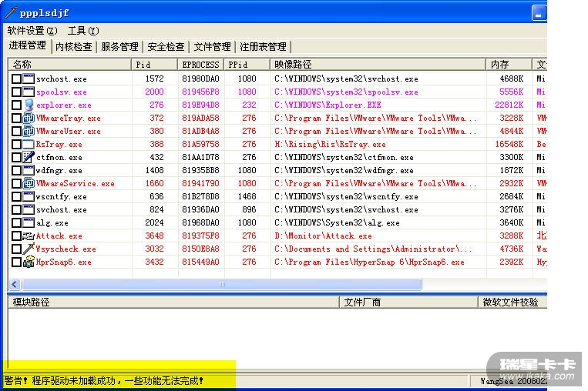The height and width of the screenshot is (391, 588).
Task: Tick the VMwareTray.exe checkbox
Action: pyautogui.click(x=16, y=118)
